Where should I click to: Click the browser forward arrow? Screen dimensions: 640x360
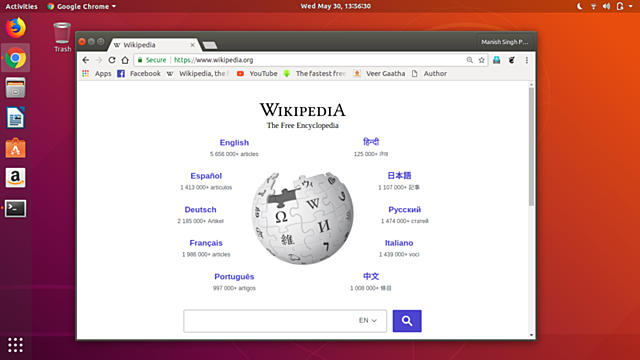coord(99,60)
